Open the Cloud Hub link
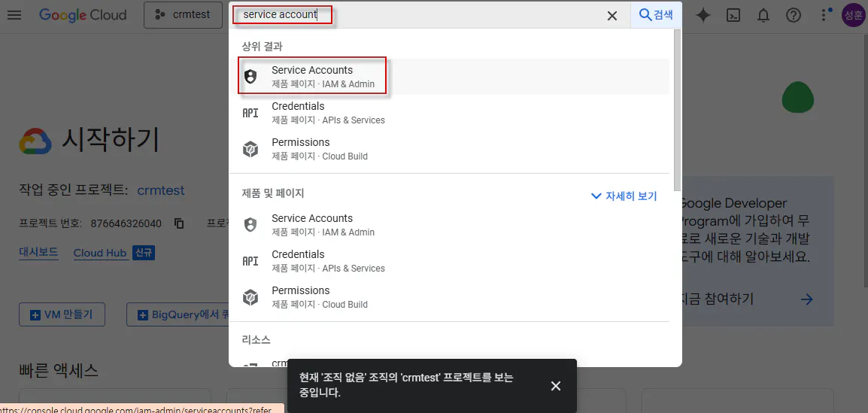868x413 pixels. click(100, 253)
